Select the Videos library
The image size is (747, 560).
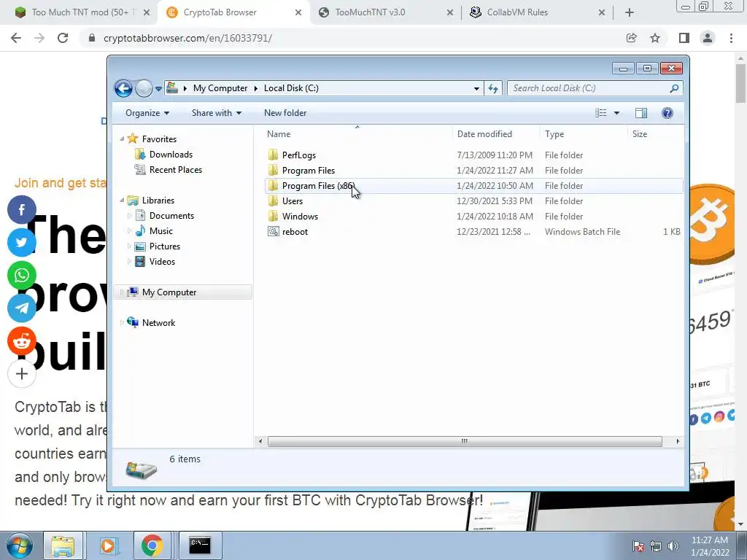(x=155, y=262)
